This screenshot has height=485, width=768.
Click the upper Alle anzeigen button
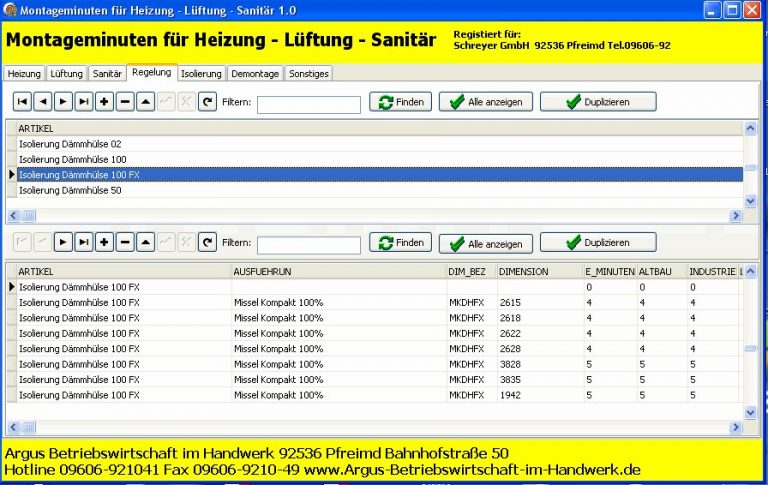coord(486,102)
